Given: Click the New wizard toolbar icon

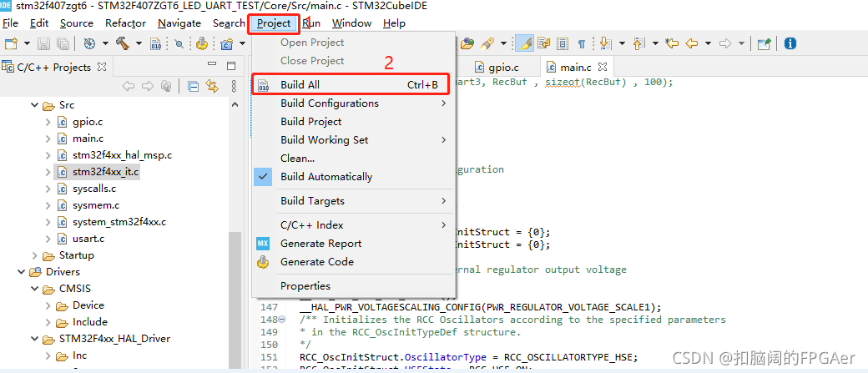Looking at the screenshot, I should click(11, 43).
